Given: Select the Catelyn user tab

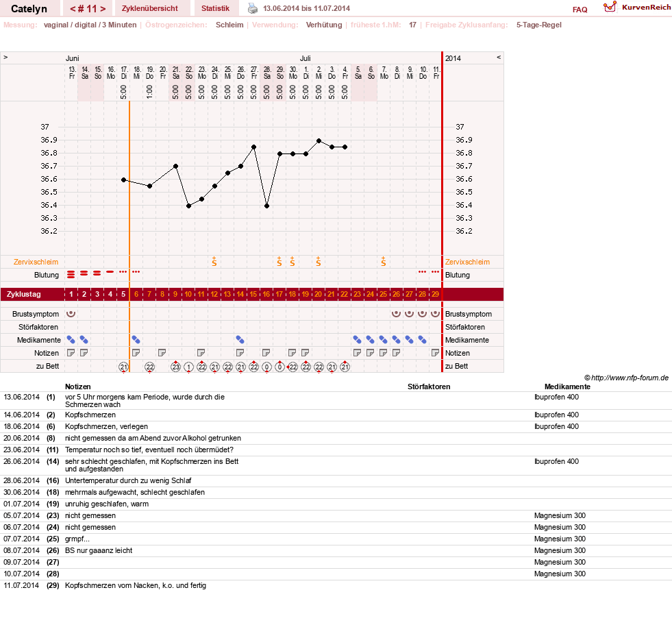Looking at the screenshot, I should tap(29, 9).
